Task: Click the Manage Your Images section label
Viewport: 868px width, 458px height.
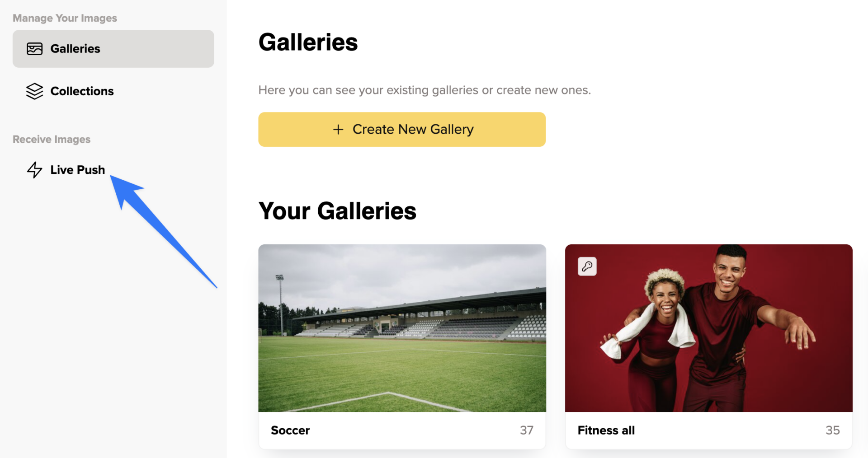Action: point(65,18)
